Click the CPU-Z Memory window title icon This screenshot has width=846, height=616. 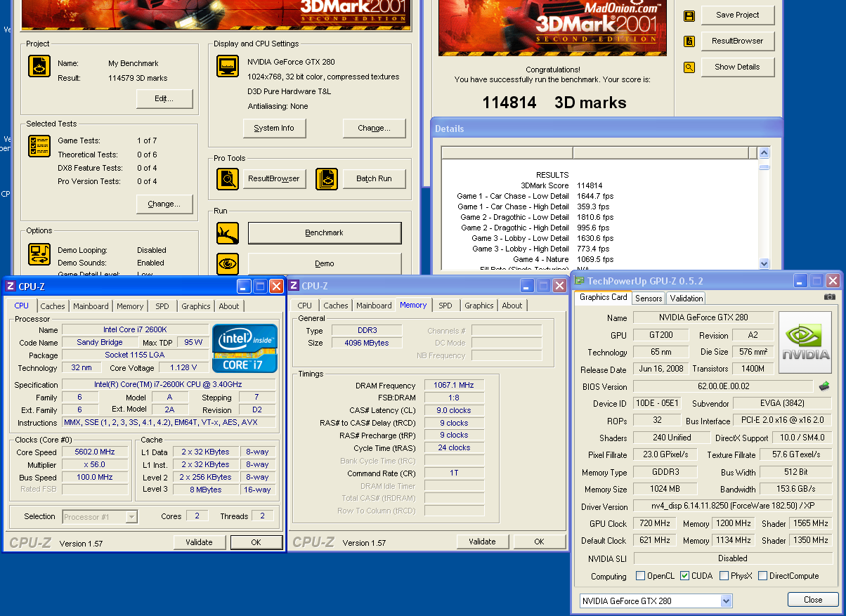(x=294, y=286)
